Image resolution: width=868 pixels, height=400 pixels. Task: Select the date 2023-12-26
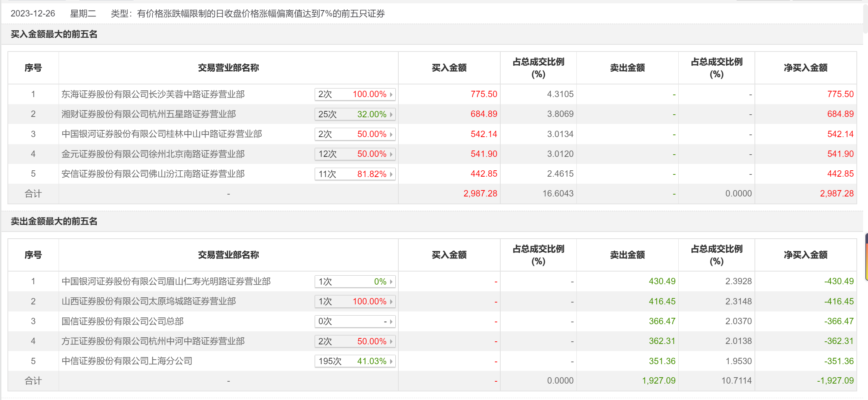pos(33,13)
